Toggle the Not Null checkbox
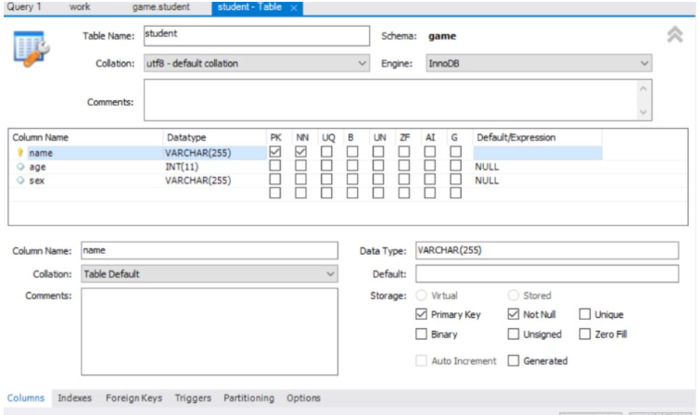The height and width of the screenshot is (415, 700). tap(514, 314)
